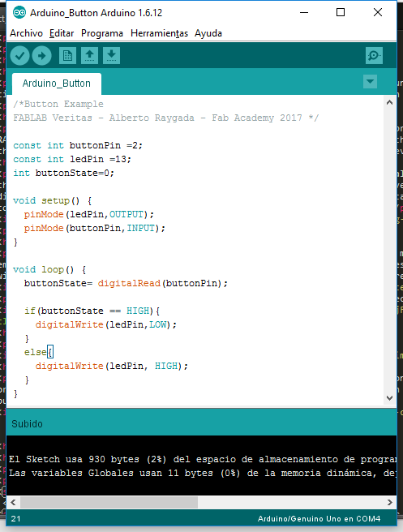Click the Verify (checkmark) sketch button
Screen dimensions: 403x532
19,56
